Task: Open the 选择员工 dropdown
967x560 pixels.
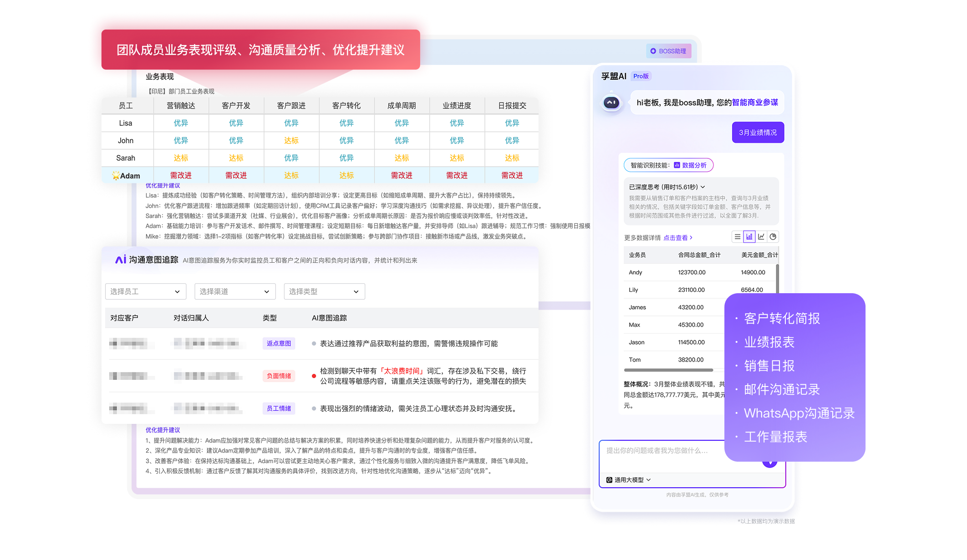Action: [146, 291]
